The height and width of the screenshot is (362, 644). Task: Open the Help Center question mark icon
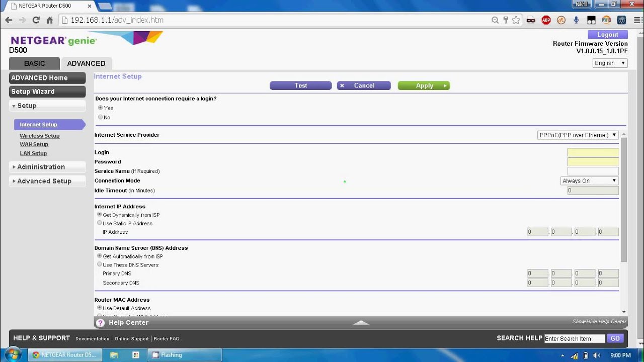pos(100,323)
